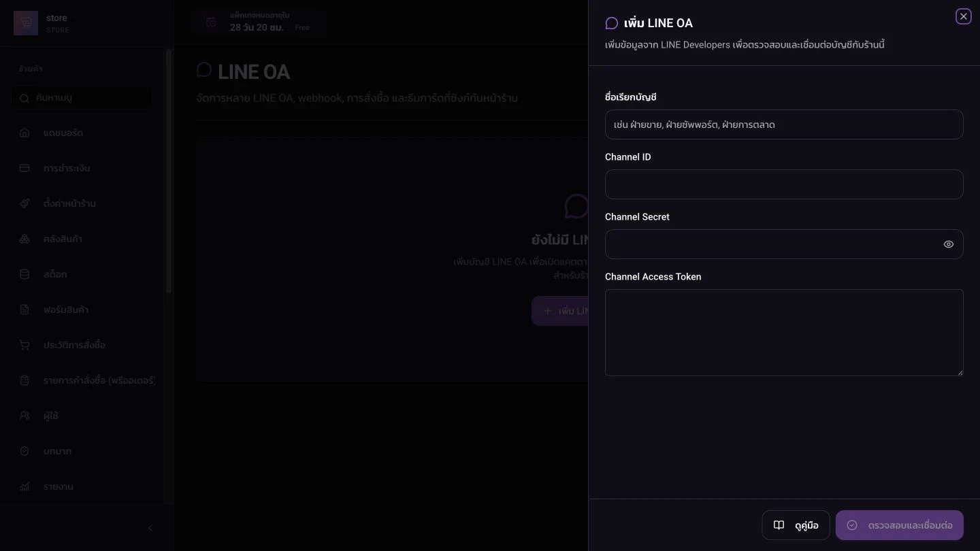This screenshot has height=551, width=980.
Task: Click the checkmark icon in the verify button
Action: pos(852,525)
